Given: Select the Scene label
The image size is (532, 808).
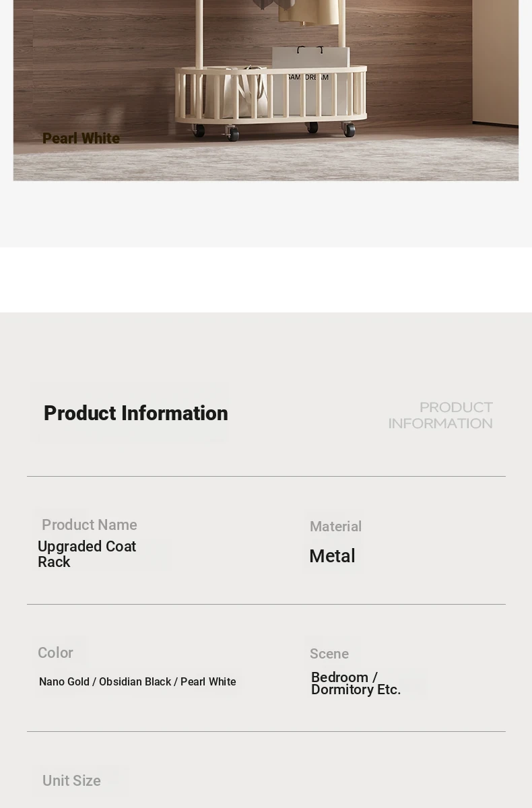Looking at the screenshot, I should pyautogui.click(x=329, y=654).
